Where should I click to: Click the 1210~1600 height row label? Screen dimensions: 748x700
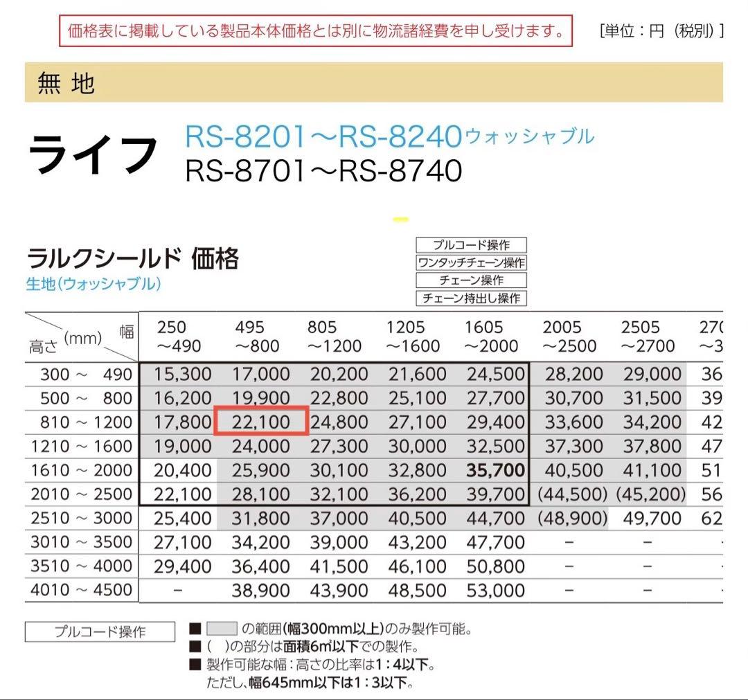(82, 447)
